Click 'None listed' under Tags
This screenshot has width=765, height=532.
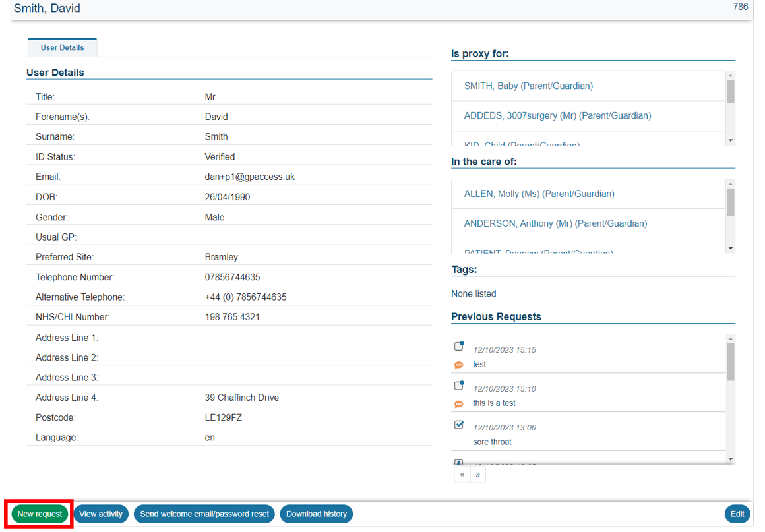tap(474, 293)
